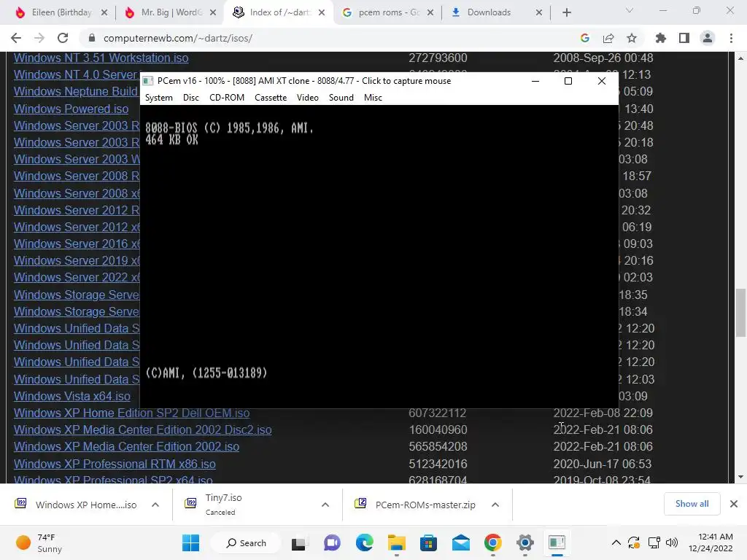Bookmark this page with the star
747x560 pixels.
point(632,38)
